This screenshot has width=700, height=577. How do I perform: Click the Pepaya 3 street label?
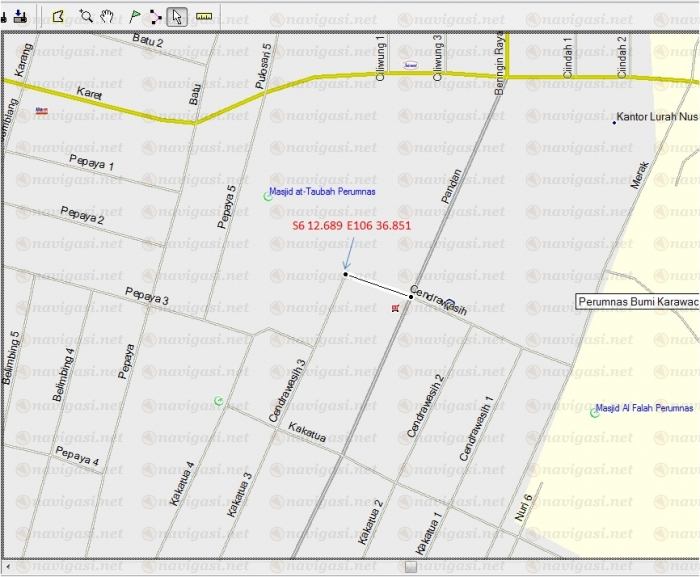click(147, 296)
